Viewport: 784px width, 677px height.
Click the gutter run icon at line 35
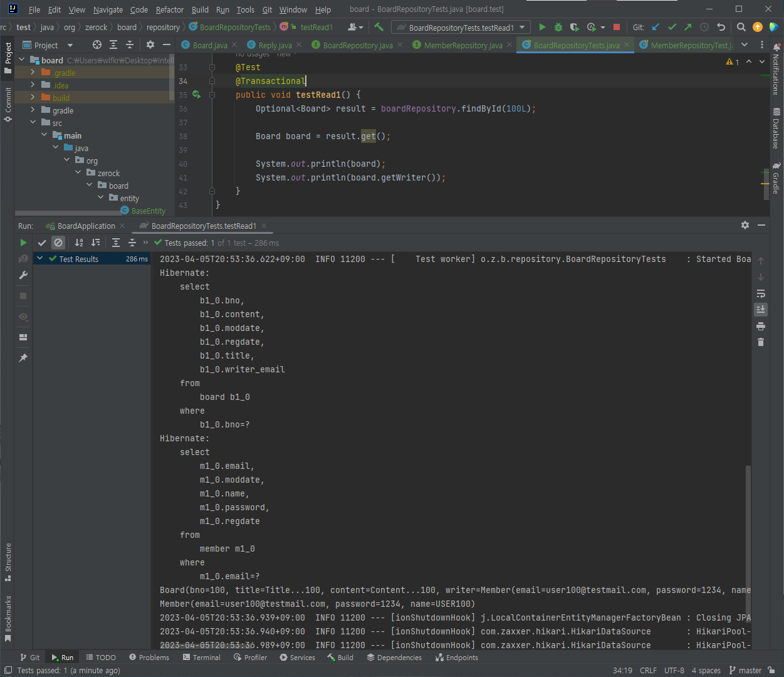[196, 95]
